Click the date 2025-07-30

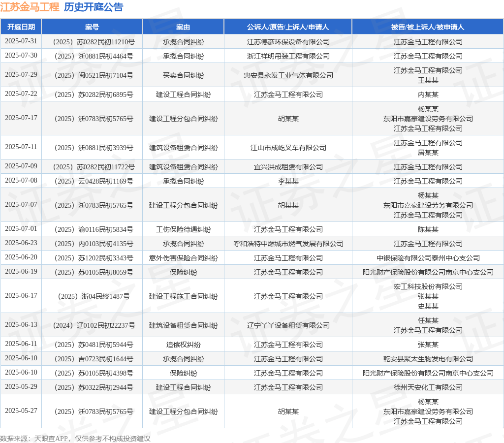tap(21, 55)
